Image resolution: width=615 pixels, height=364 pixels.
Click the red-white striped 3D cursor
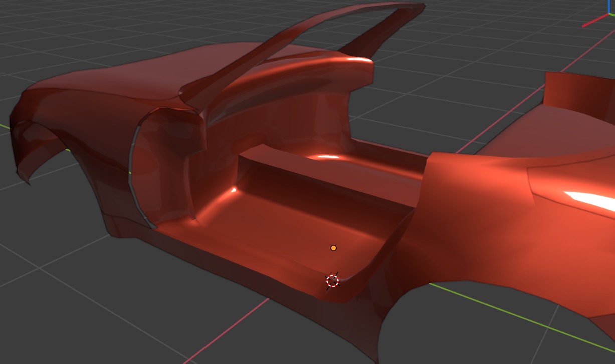point(333,281)
